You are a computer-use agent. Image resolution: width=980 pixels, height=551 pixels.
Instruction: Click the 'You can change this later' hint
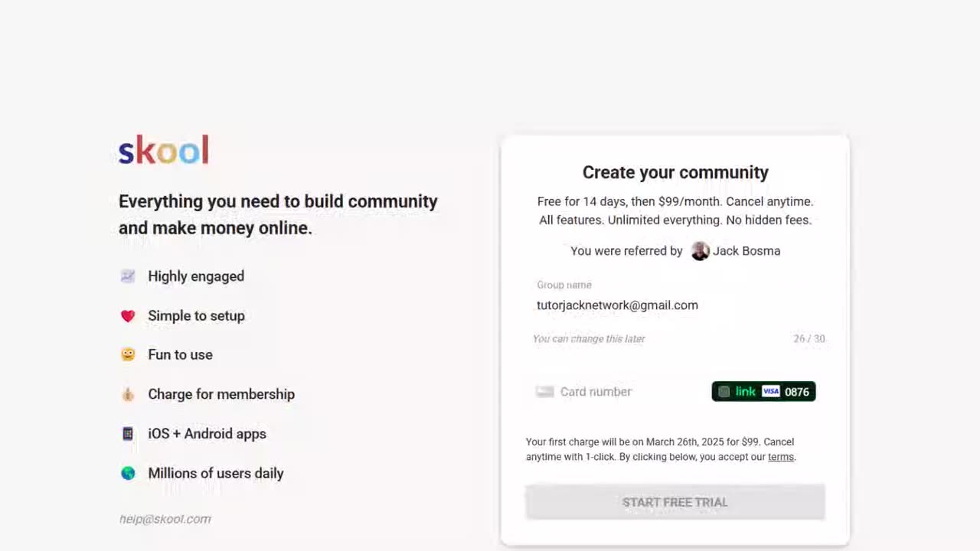coord(589,338)
